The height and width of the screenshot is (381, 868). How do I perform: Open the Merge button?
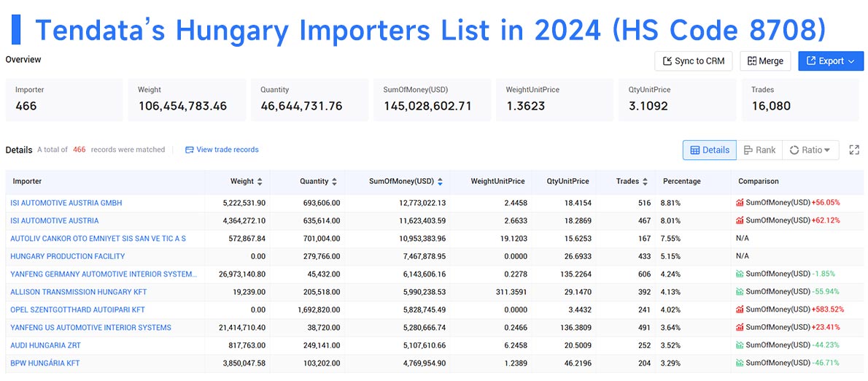click(765, 61)
